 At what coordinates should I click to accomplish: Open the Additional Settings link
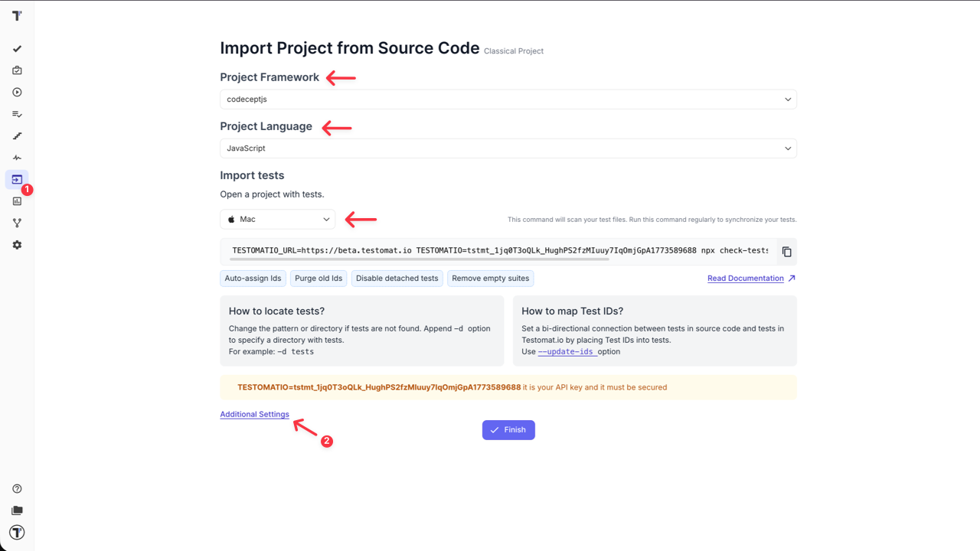(x=254, y=414)
